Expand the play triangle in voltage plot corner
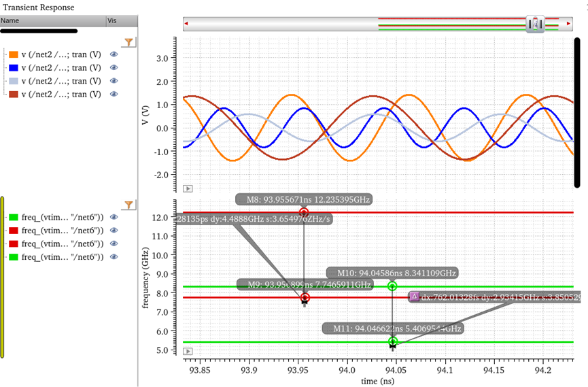588x387 pixels. click(x=188, y=188)
